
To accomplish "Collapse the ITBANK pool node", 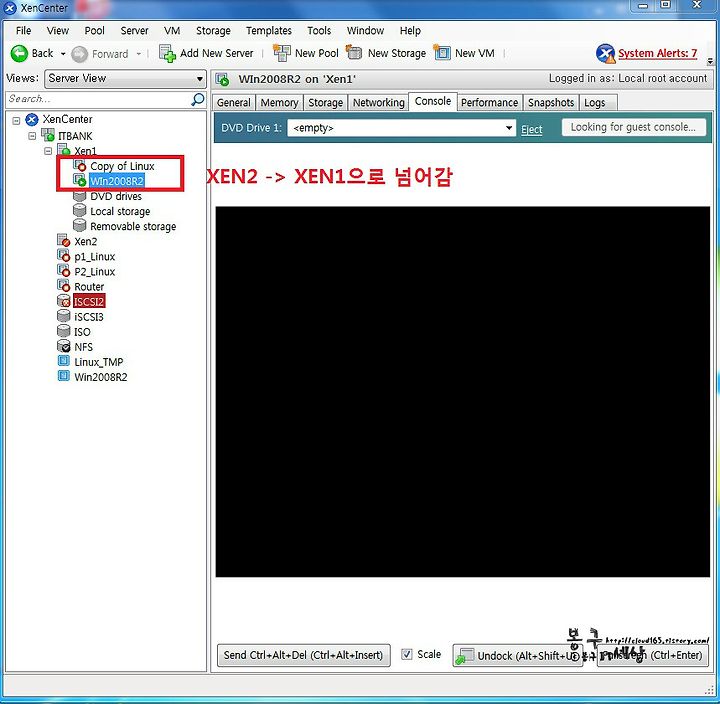I will tap(32, 136).
